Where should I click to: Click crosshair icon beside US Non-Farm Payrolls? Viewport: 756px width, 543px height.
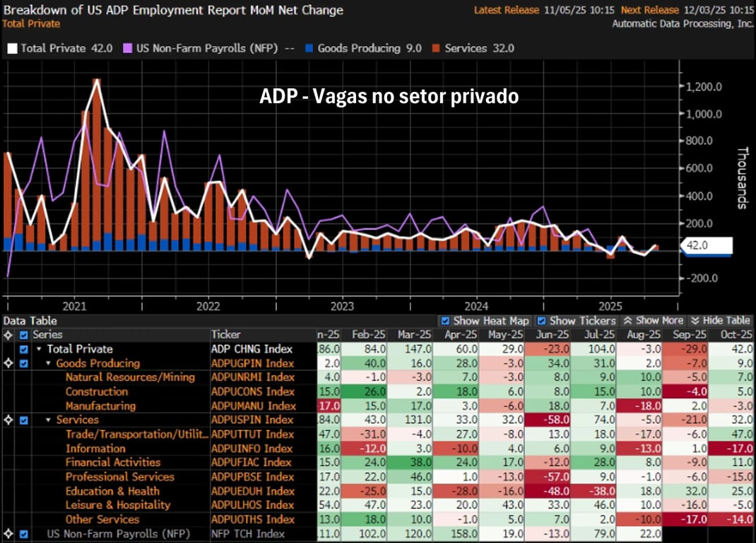pyautogui.click(x=8, y=534)
